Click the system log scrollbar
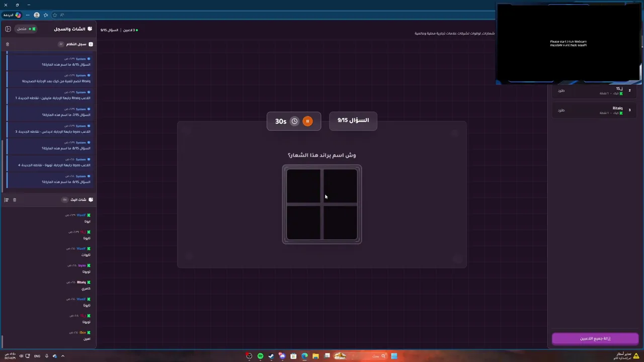The image size is (644, 362). click(x=3, y=166)
